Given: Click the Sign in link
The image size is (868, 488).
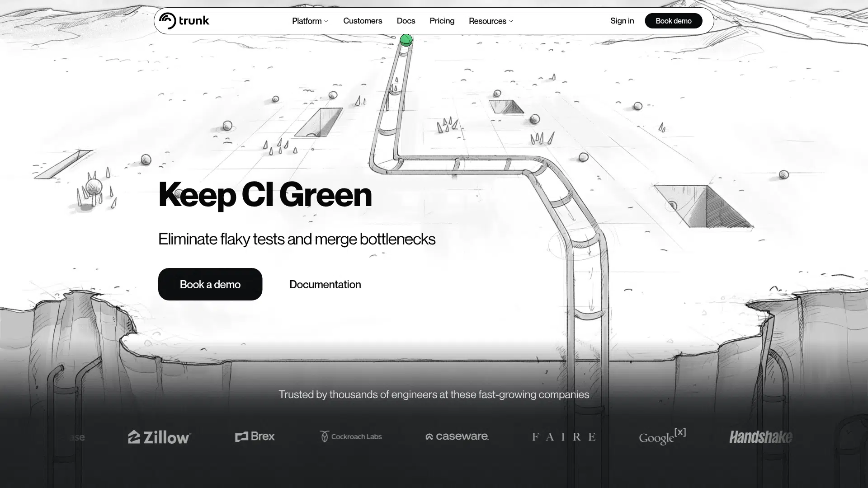Looking at the screenshot, I should coord(622,21).
